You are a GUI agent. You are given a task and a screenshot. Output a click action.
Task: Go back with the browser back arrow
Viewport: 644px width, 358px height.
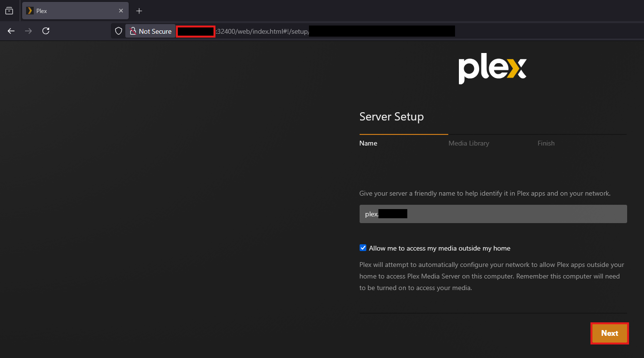11,31
